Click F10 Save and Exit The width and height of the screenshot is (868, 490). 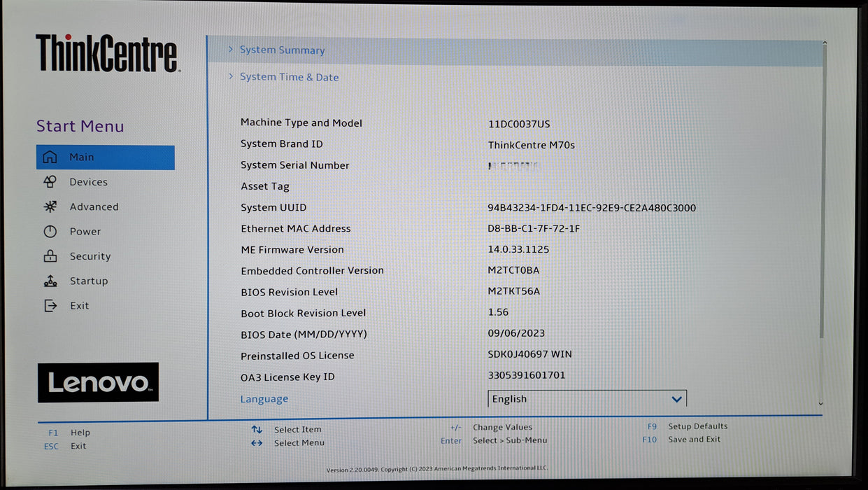coord(681,440)
